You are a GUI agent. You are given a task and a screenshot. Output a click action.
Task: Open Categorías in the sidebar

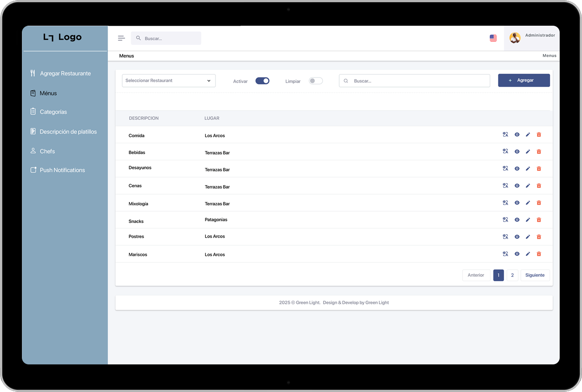[x=53, y=112]
